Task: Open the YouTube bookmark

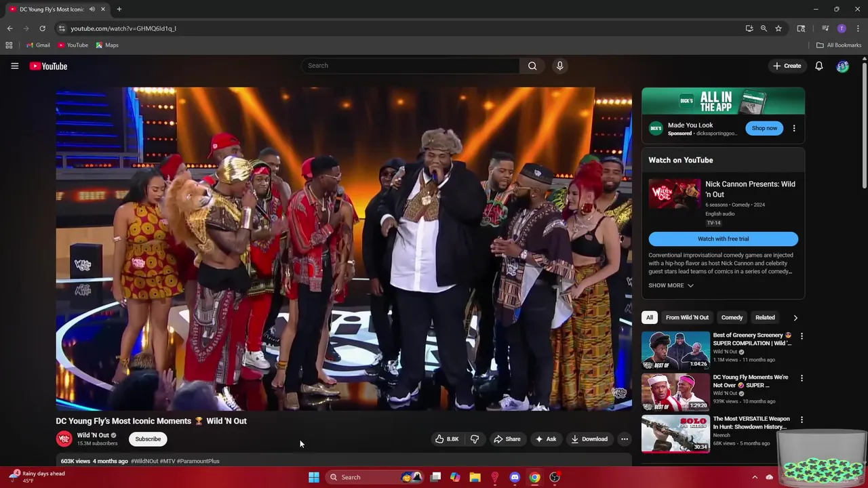Action: pyautogui.click(x=73, y=45)
